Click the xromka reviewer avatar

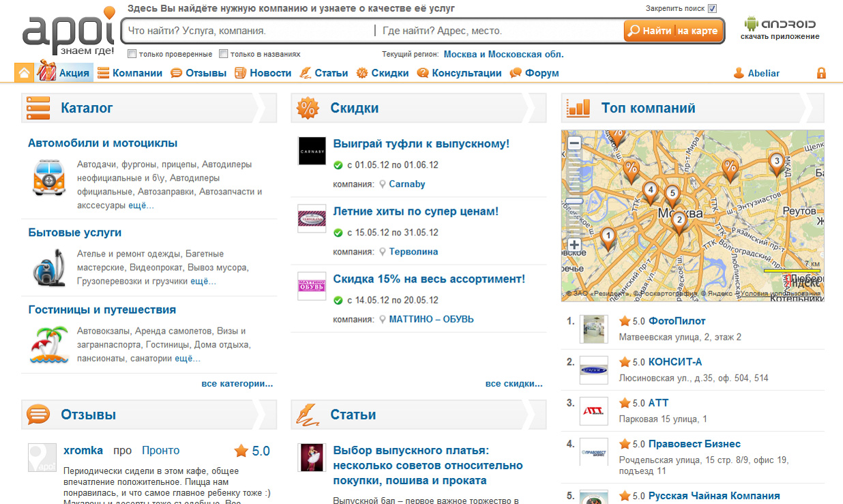pyautogui.click(x=42, y=458)
